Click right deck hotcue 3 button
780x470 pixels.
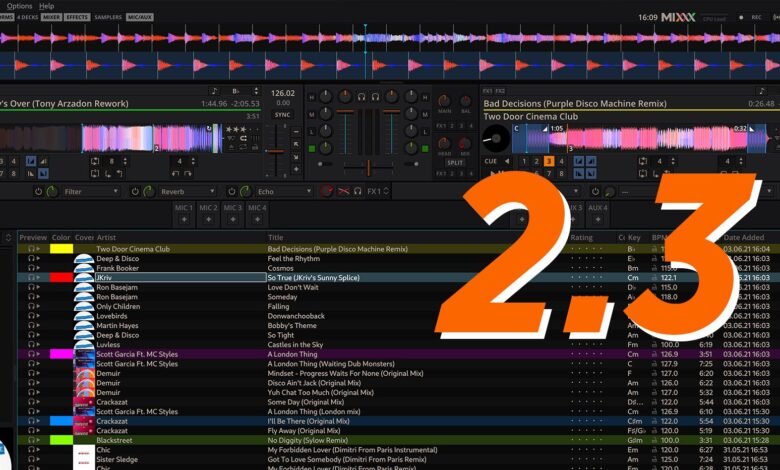tap(549, 161)
